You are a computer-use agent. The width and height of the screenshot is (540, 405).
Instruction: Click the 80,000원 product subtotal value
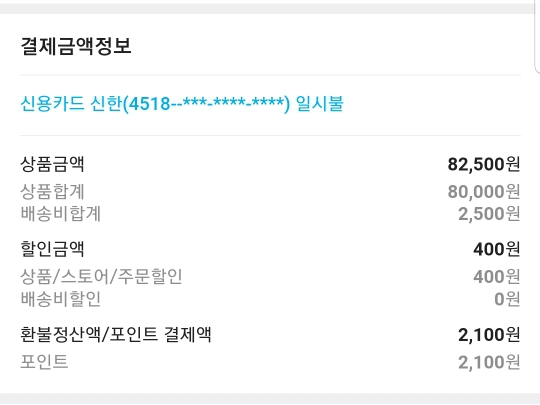click(484, 192)
